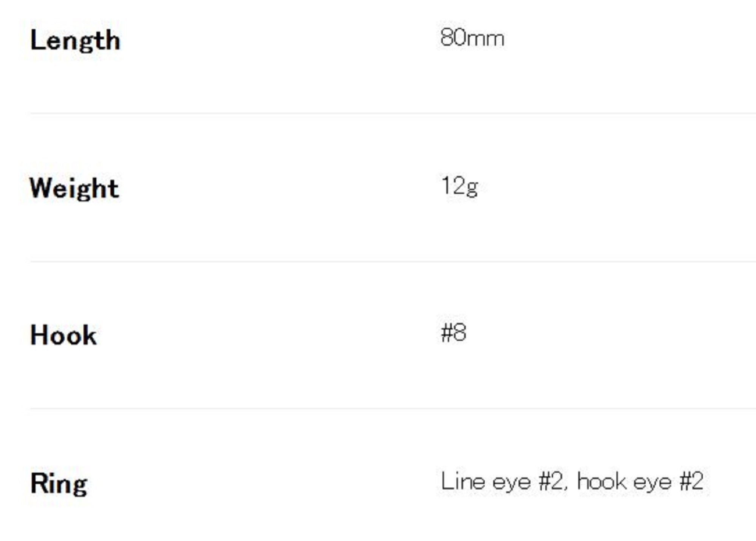Click the first word "eye" after Line

tap(511, 483)
